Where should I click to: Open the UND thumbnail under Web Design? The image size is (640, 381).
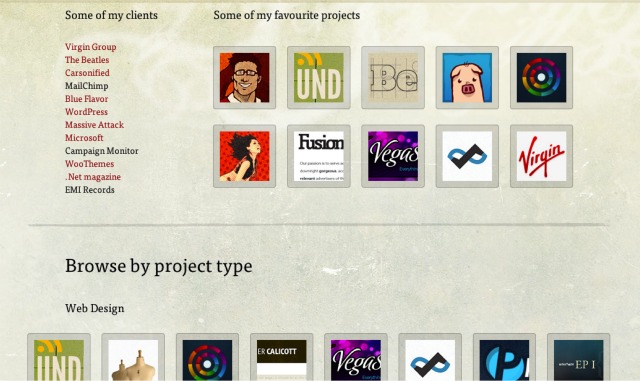(x=59, y=357)
